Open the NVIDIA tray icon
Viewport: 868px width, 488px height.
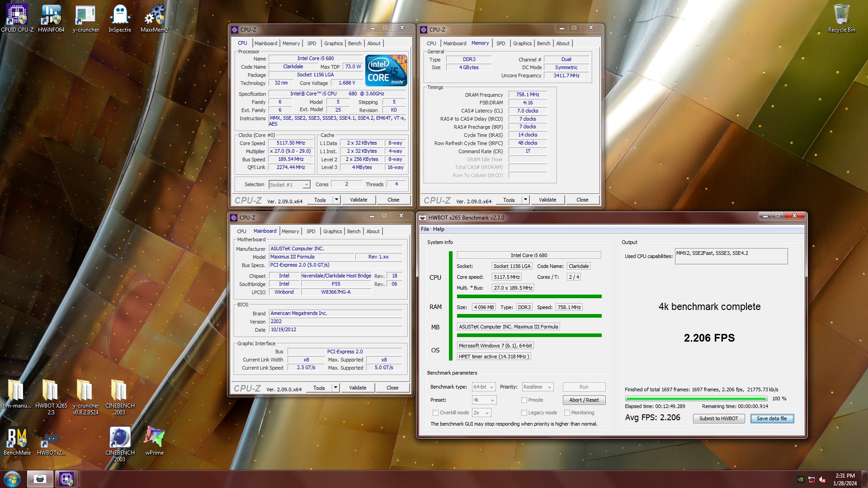(x=800, y=479)
